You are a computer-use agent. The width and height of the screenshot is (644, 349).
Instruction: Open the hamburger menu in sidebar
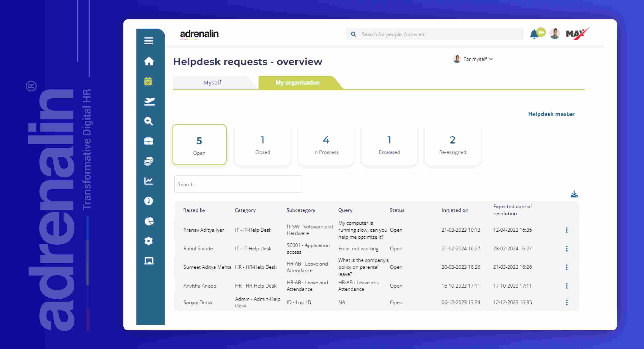[x=149, y=41]
